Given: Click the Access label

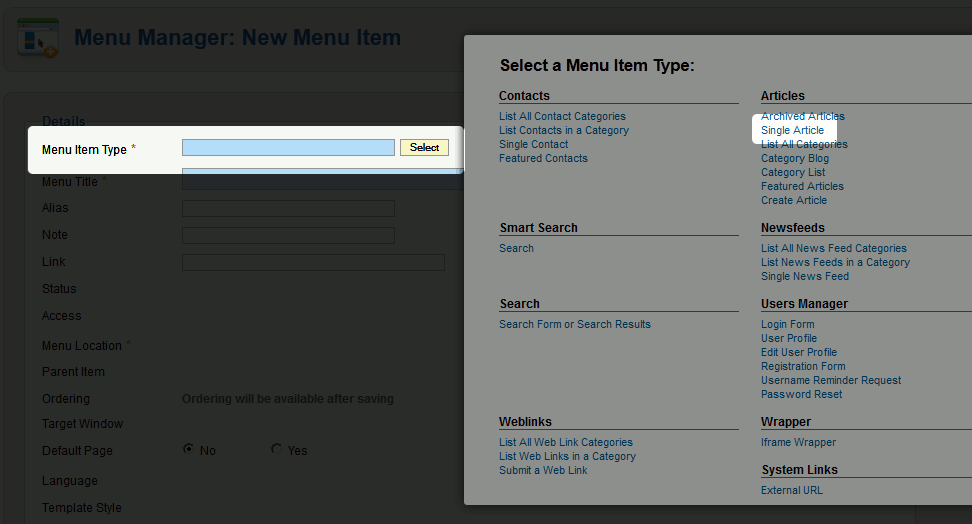Looking at the screenshot, I should (61, 316).
